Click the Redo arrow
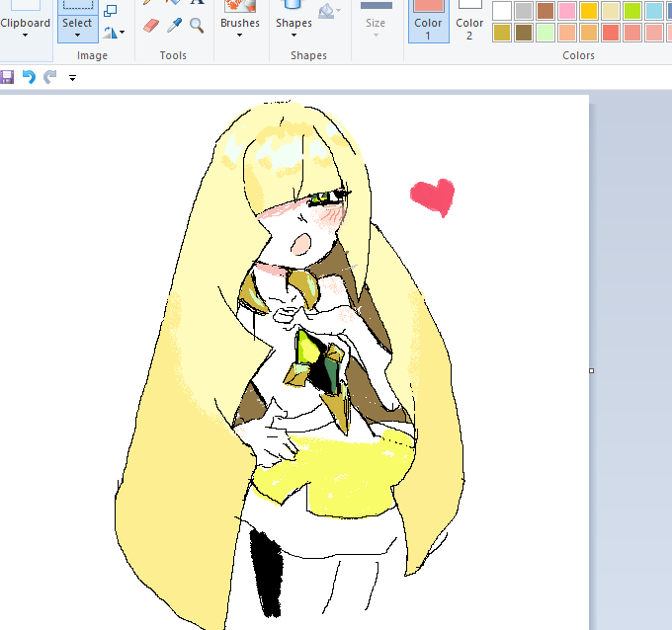Viewport: 672px width, 630px height. 50,77
